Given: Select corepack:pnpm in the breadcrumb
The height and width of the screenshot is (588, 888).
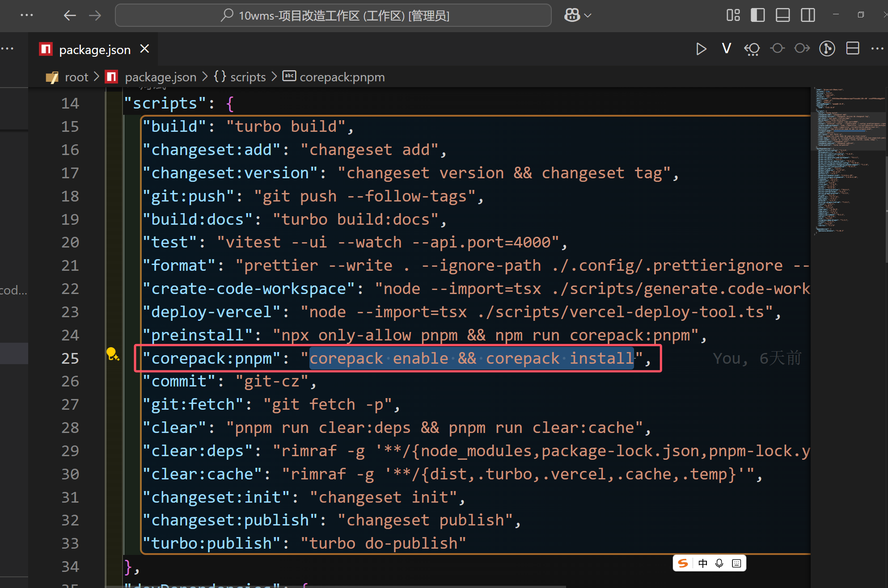Looking at the screenshot, I should 342,77.
